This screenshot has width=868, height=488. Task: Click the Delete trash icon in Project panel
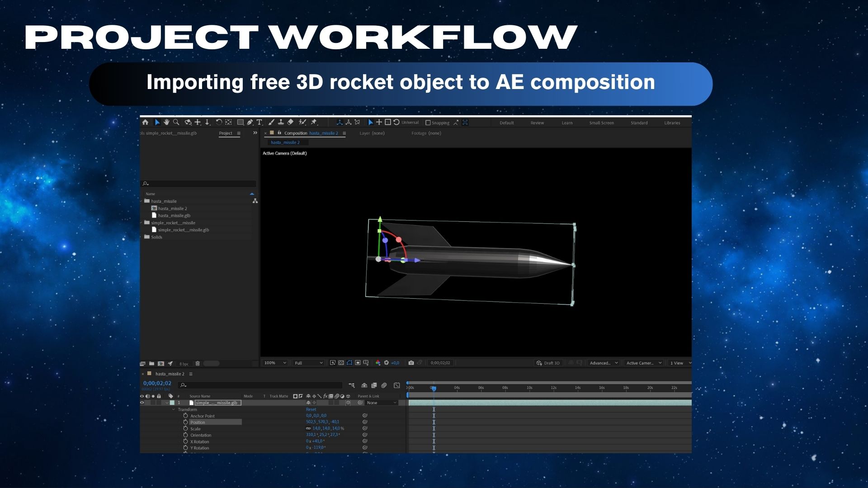click(198, 363)
